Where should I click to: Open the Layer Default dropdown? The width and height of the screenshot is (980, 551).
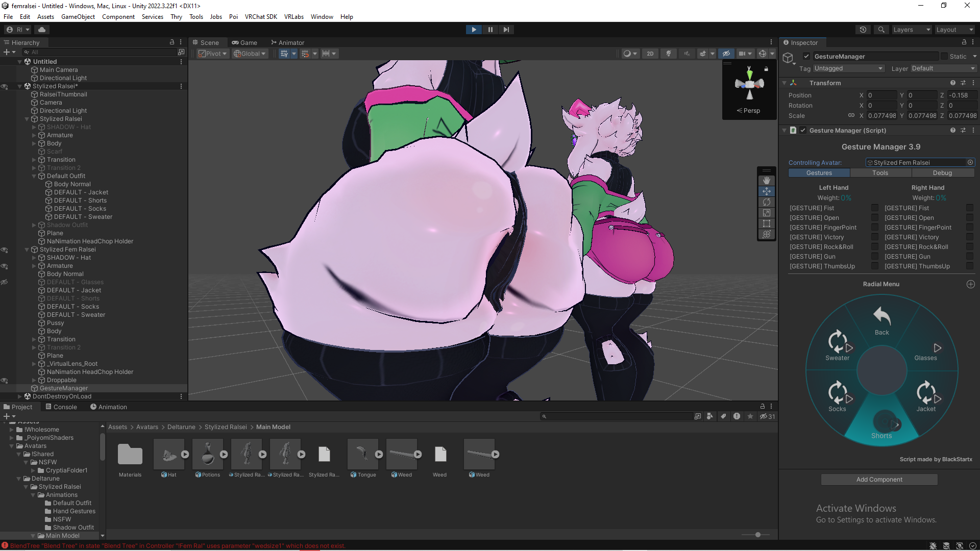click(943, 68)
